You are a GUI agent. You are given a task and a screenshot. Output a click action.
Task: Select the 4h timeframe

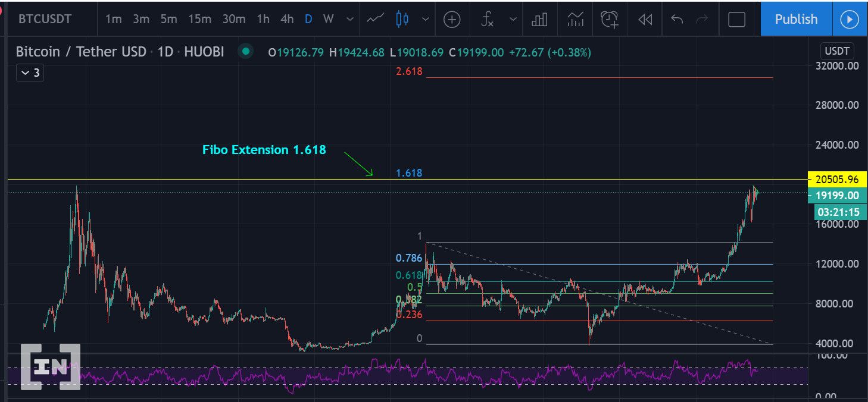pos(287,19)
